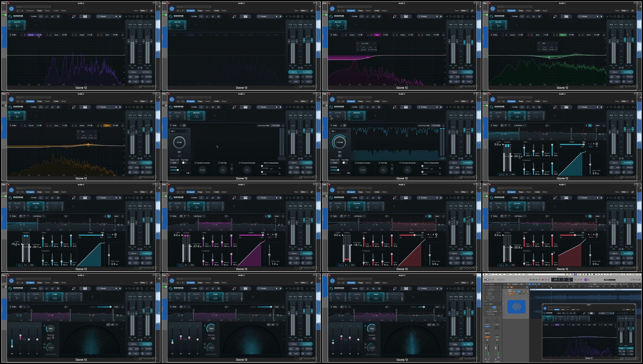Click Fast Forward in the Logic Pro transport

coord(533,280)
